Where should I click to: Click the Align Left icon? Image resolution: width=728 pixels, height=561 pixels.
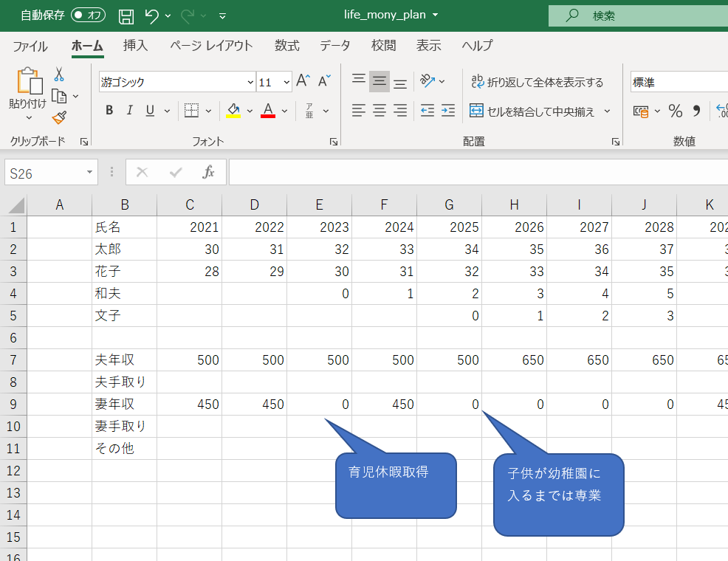click(x=358, y=111)
